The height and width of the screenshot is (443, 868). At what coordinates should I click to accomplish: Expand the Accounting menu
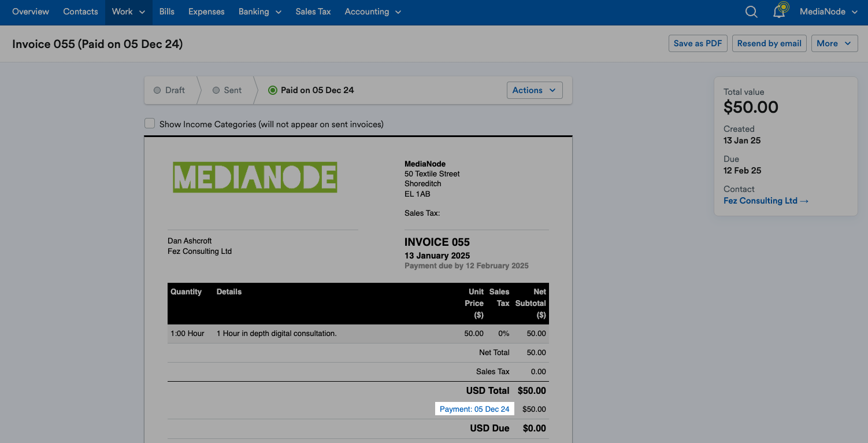click(373, 12)
